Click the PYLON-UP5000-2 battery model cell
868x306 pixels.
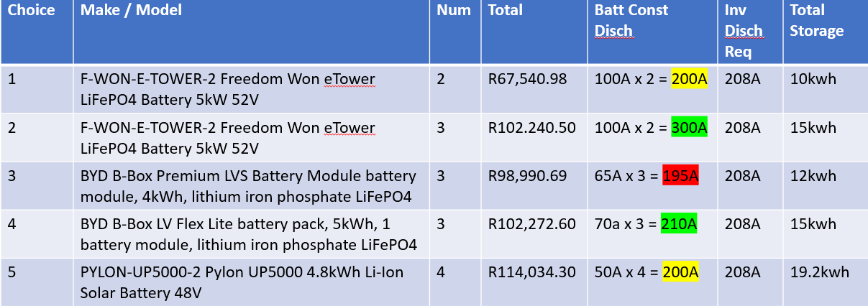tap(242, 282)
